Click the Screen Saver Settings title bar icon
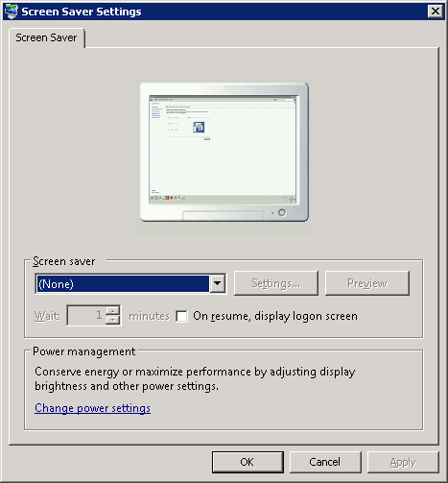This screenshot has width=448, height=483. click(x=12, y=12)
